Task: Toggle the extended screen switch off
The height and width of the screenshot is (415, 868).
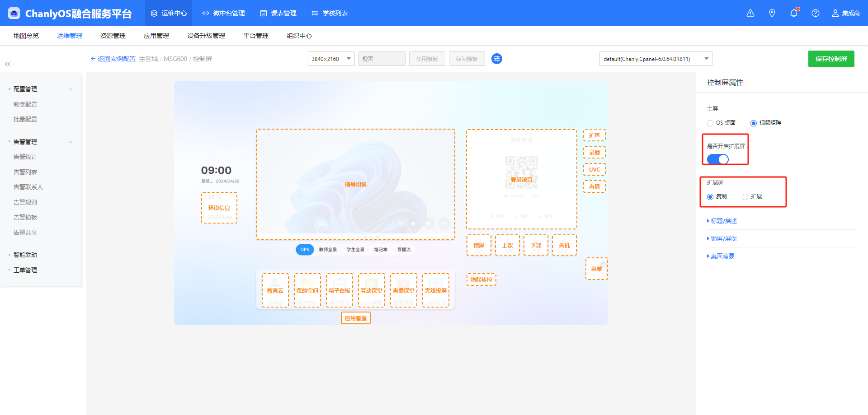Action: coord(717,159)
